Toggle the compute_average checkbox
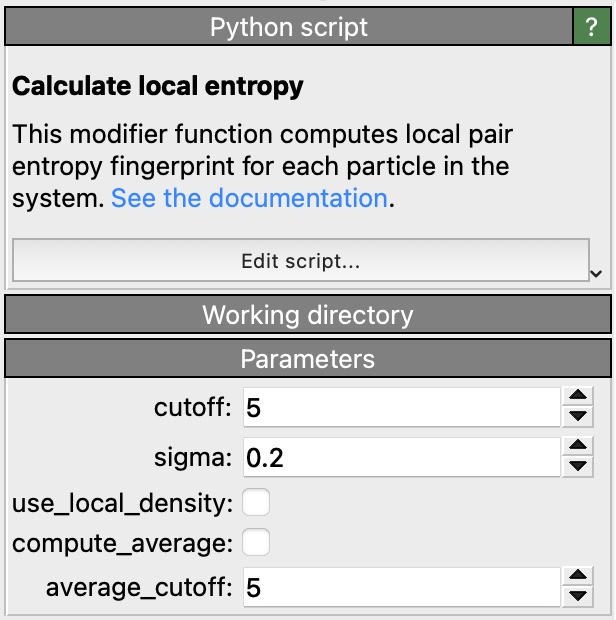This screenshot has width=616, height=620. [x=256, y=543]
